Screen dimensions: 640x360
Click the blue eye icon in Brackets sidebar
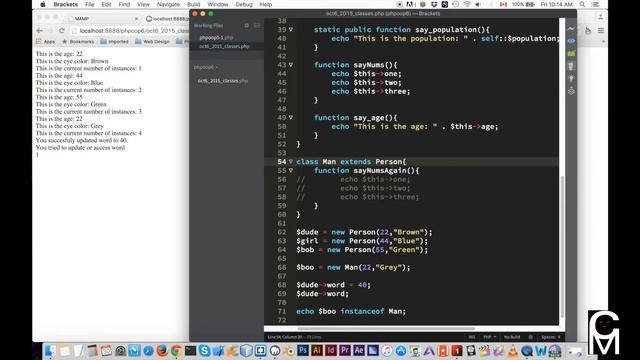click(x=571, y=41)
